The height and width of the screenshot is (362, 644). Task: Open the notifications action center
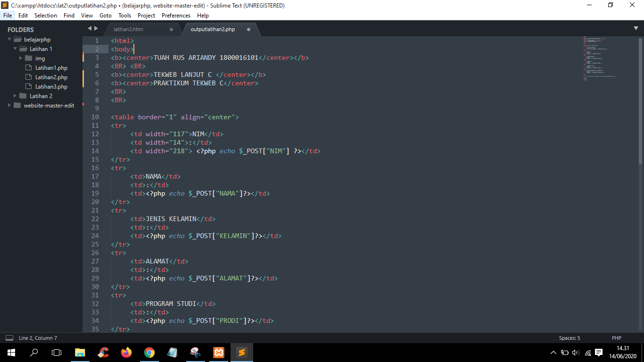point(599,353)
